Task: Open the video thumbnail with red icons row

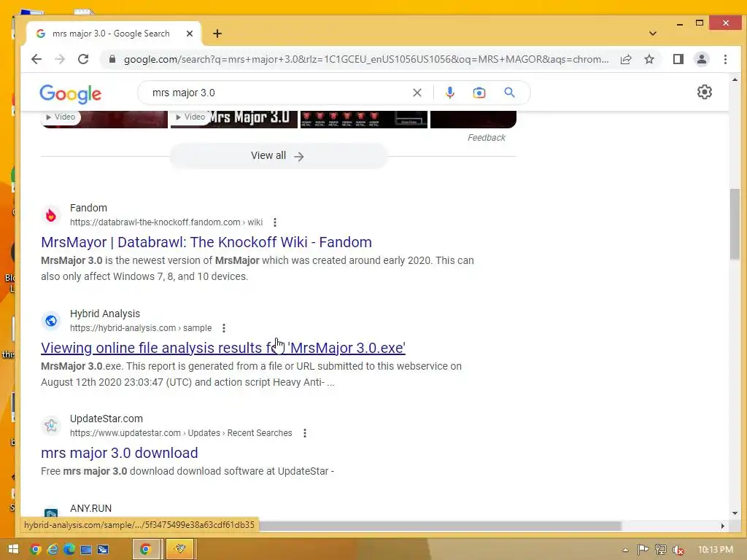Action: point(363,119)
